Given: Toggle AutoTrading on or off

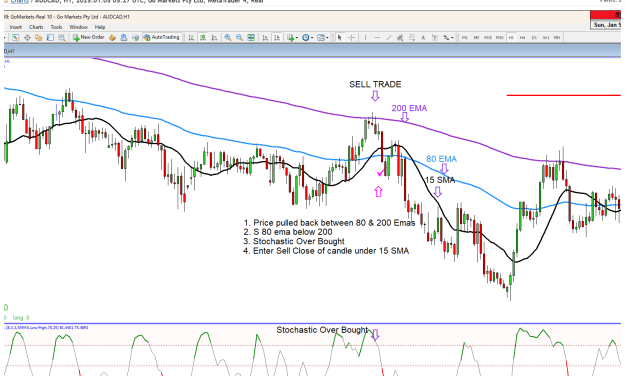Looking at the screenshot, I should [161, 37].
